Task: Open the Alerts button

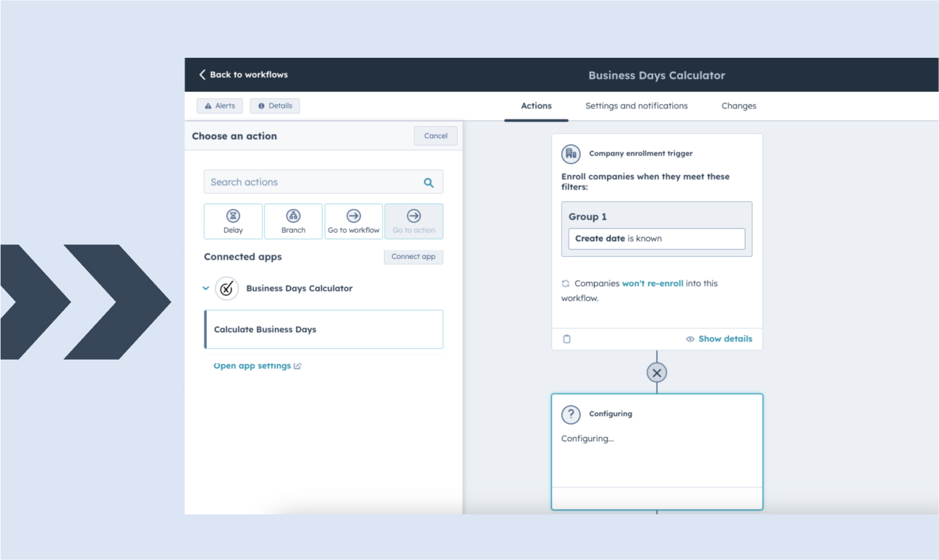Action: pyautogui.click(x=220, y=106)
